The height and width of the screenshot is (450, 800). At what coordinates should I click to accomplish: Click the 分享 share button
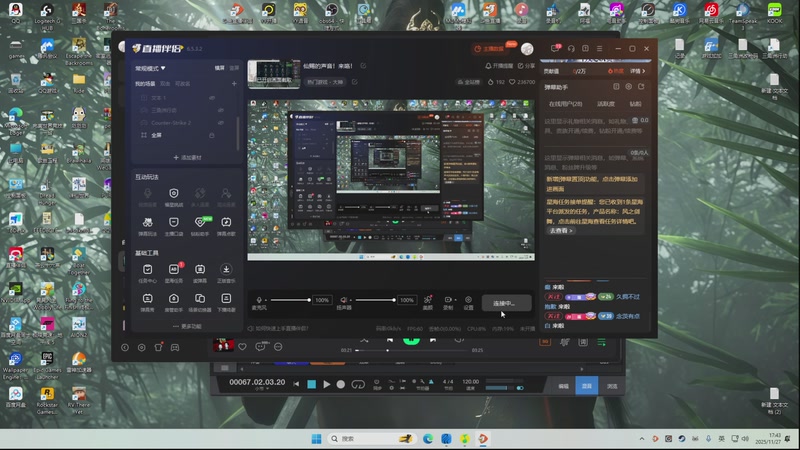527,66
